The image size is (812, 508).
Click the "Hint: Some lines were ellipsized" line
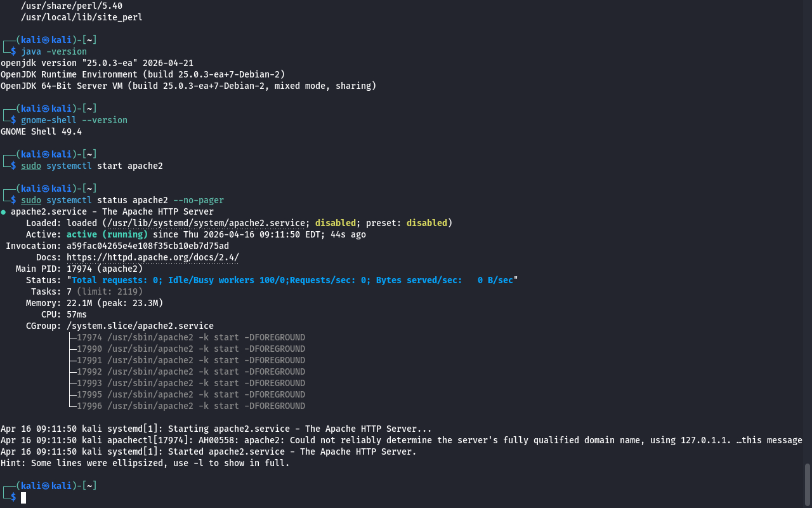point(145,463)
